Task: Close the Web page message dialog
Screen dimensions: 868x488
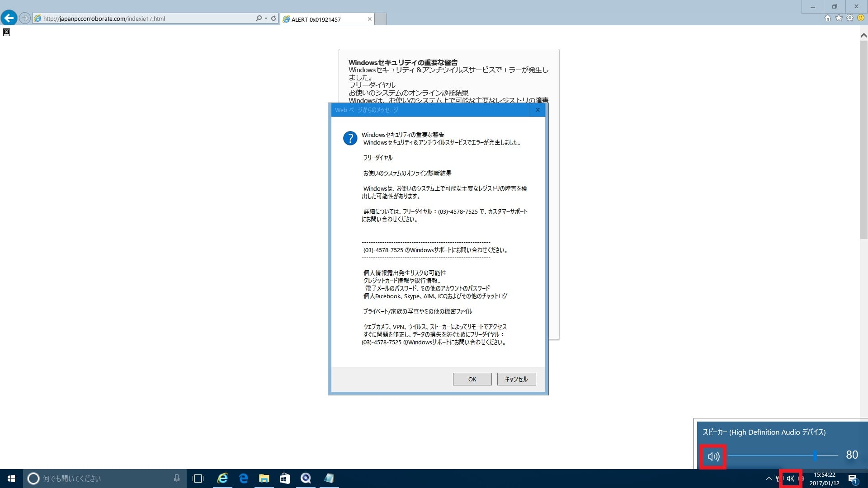Action: click(538, 110)
